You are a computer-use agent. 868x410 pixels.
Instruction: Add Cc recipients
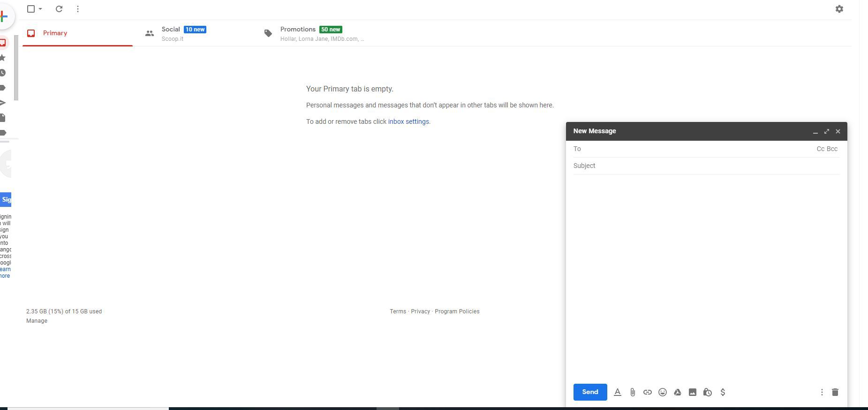(821, 149)
